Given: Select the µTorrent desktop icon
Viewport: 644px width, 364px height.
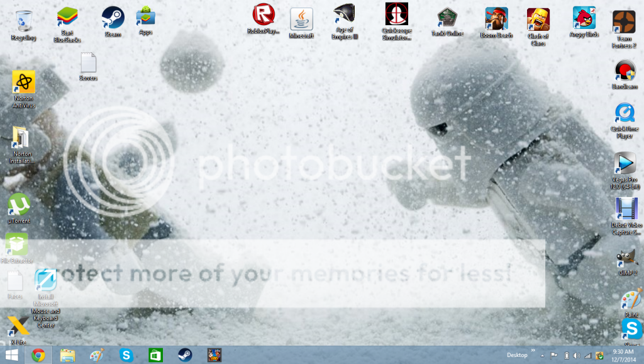Looking at the screenshot, I should coord(19,205).
